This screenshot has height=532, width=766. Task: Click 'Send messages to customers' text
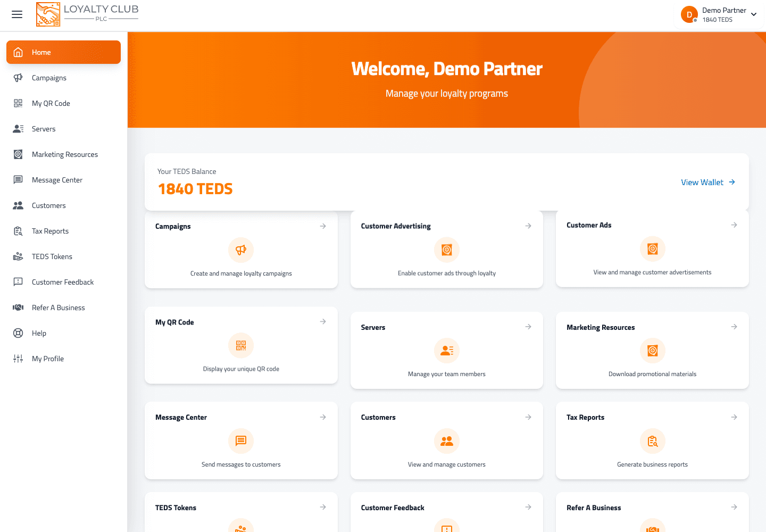pos(241,464)
